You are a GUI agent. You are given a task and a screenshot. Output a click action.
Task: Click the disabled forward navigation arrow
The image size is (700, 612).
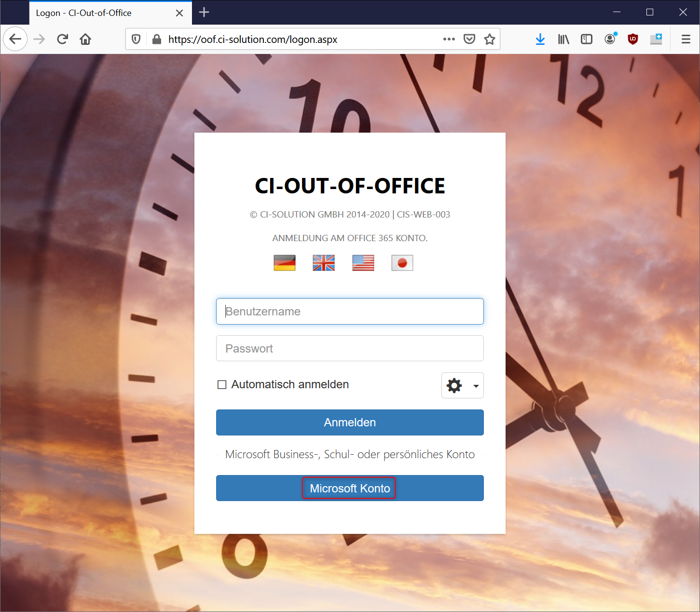point(39,39)
